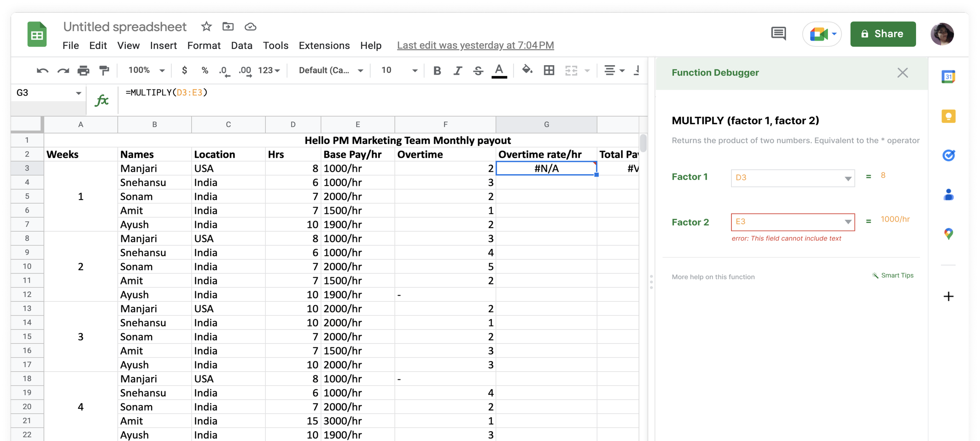Open Google Calendar side panel icon
This screenshot has width=980, height=441.
click(x=948, y=77)
